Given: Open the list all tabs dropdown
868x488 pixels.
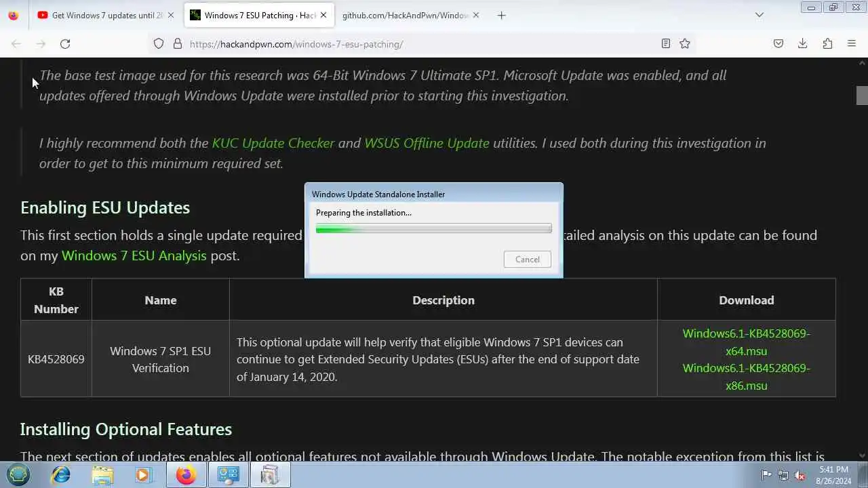Looking at the screenshot, I should (759, 15).
